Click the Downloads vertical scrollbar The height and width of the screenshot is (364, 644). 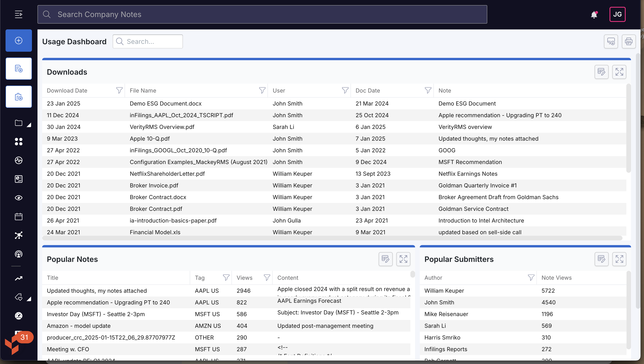pyautogui.click(x=628, y=128)
